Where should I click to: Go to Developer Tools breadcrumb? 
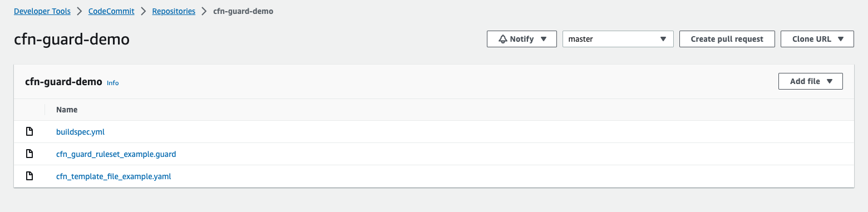pyautogui.click(x=42, y=11)
